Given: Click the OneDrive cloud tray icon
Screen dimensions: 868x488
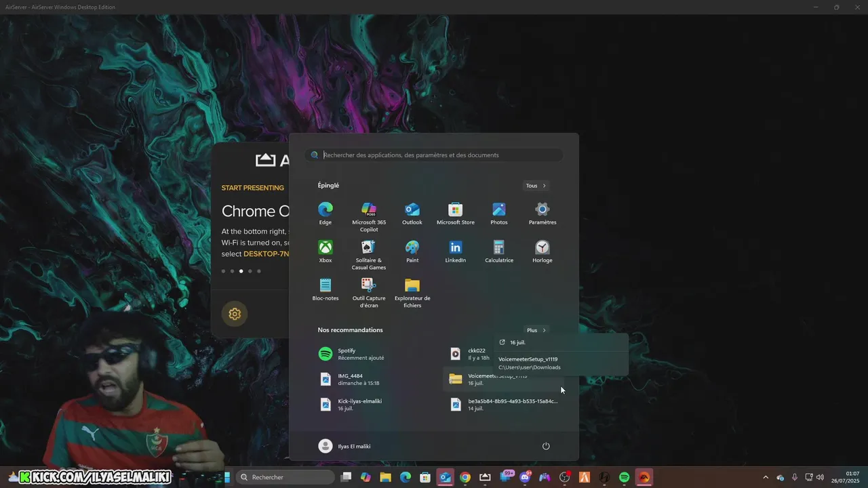Looking at the screenshot, I should 781,477.
